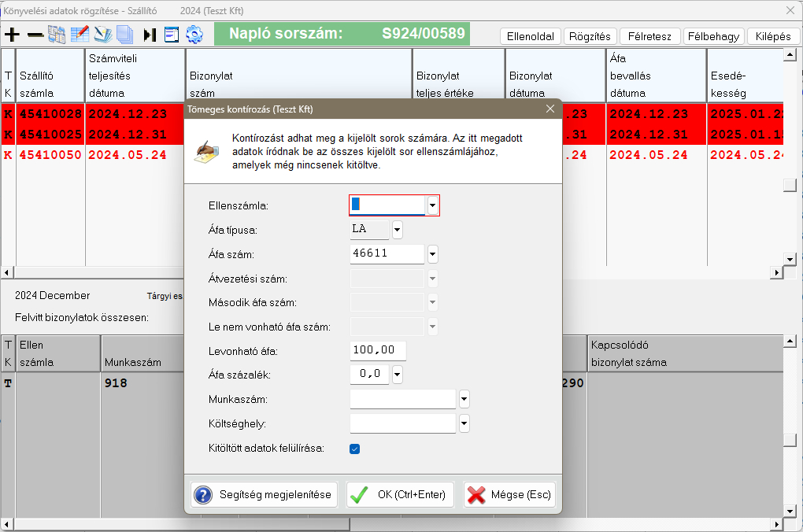Cancel with the Mégse (Esc) button
Viewport: 803px width, 532px height.
509,495
